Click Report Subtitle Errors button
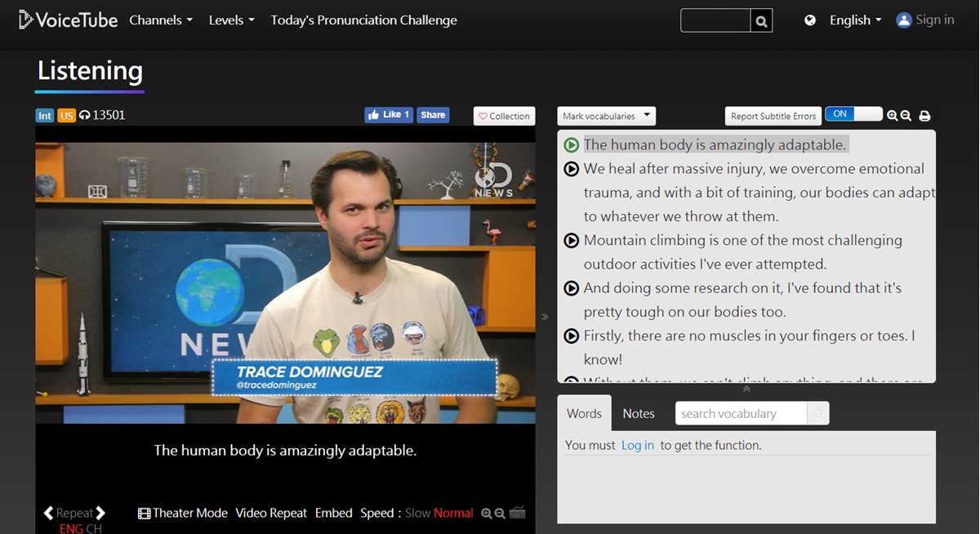980x534 pixels. click(x=773, y=116)
